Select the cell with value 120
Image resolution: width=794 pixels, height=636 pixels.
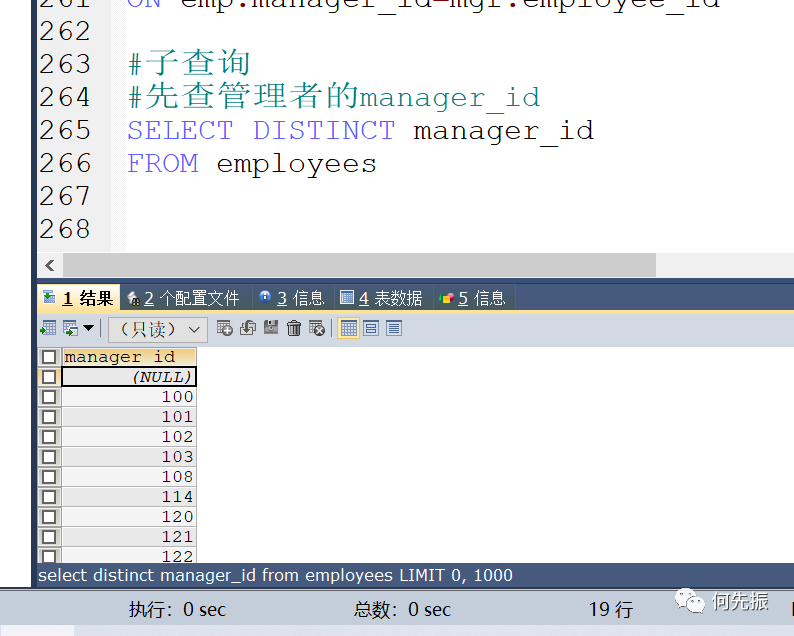point(129,516)
